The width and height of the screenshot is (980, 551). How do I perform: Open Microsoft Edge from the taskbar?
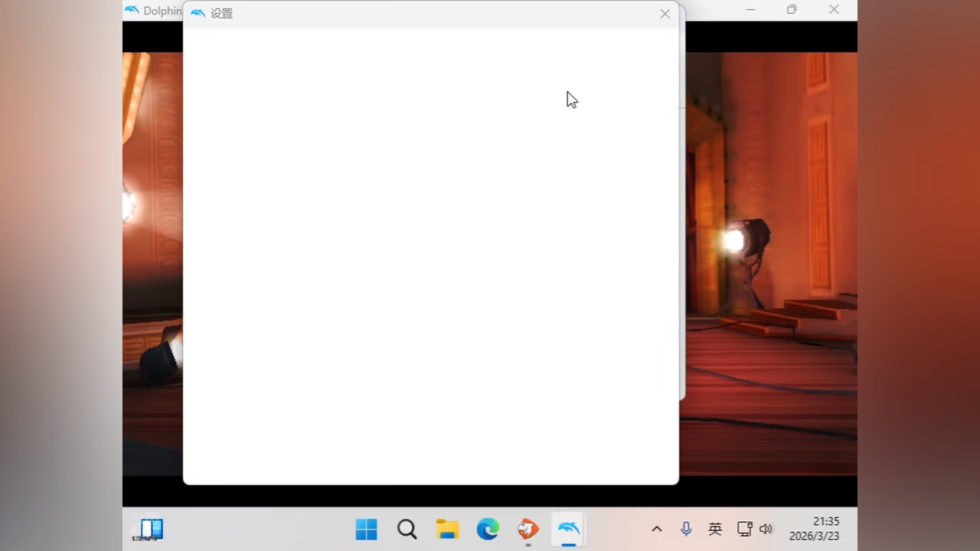click(x=488, y=529)
